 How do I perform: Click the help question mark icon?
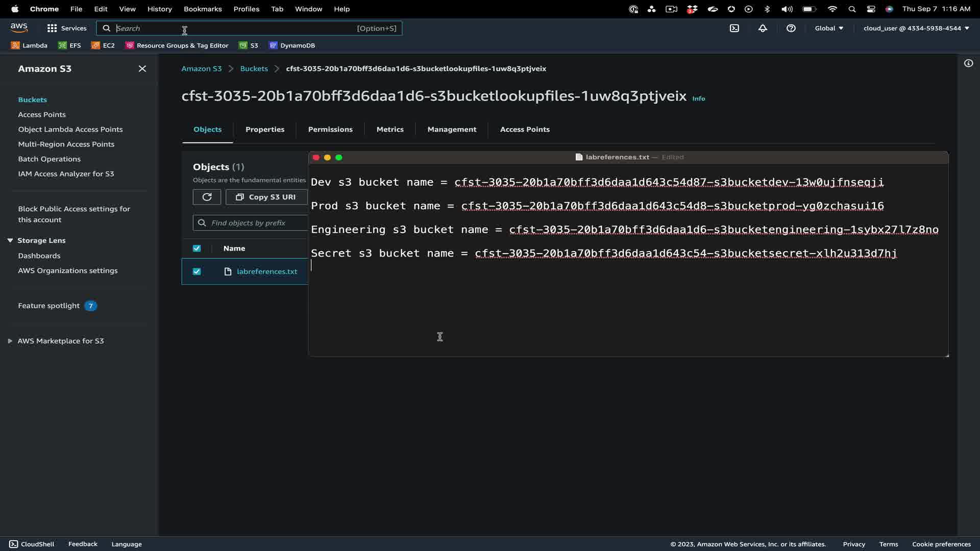(x=791, y=29)
